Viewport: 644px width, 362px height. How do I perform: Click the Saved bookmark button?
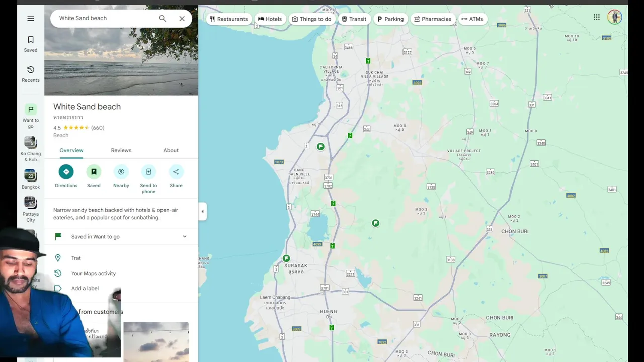click(94, 176)
